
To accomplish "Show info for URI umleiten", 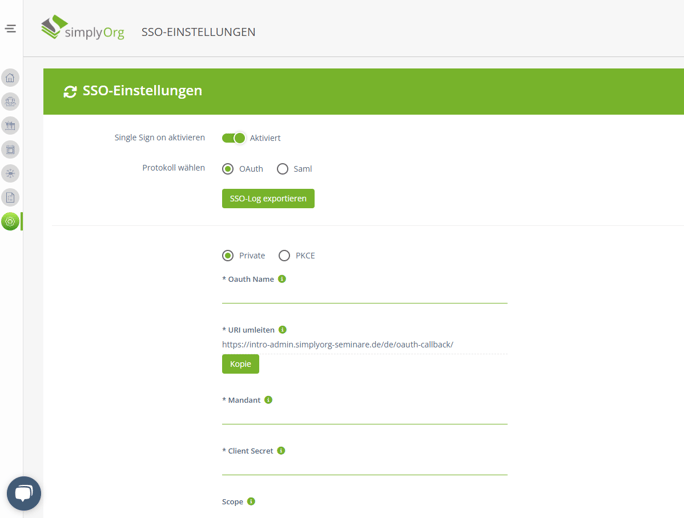I will pyautogui.click(x=283, y=330).
